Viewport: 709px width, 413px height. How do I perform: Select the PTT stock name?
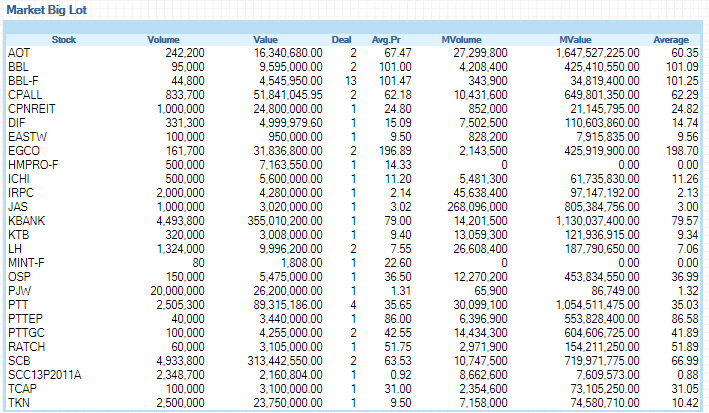[18, 305]
